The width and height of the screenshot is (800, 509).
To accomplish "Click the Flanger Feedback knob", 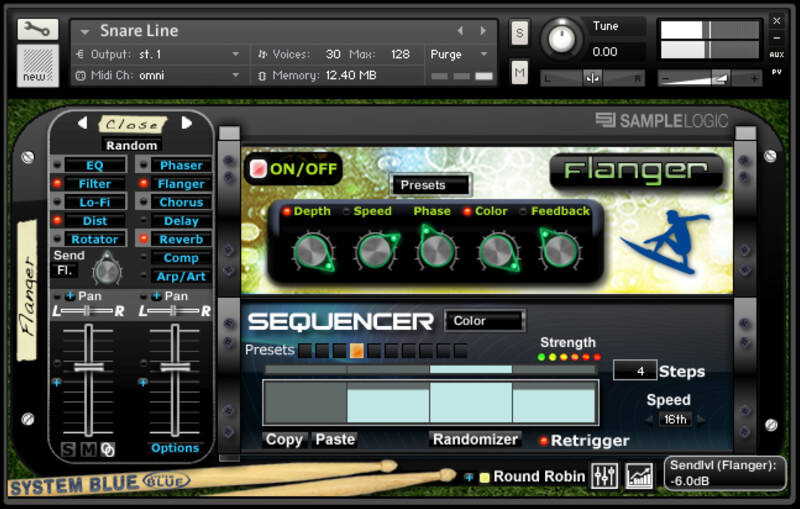I will coord(560,250).
